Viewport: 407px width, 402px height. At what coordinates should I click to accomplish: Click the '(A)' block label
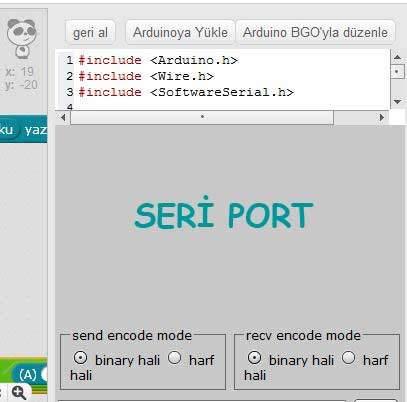tap(28, 375)
